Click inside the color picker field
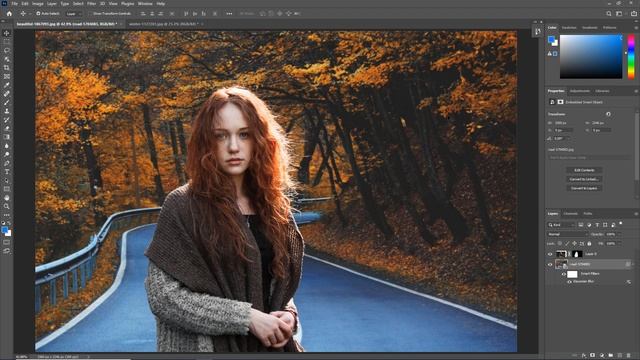 click(591, 57)
